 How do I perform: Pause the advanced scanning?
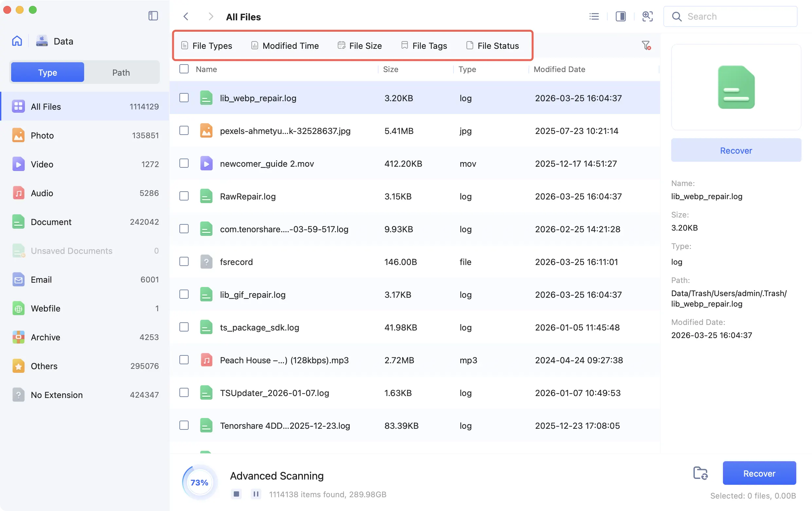256,494
